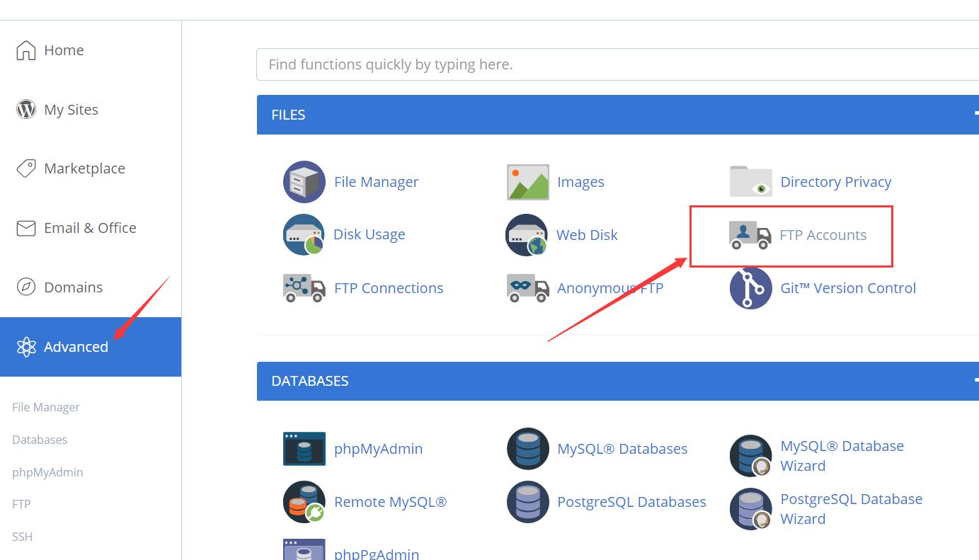Open the Git Version Control icon
The height and width of the screenshot is (560, 979).
[x=750, y=288]
